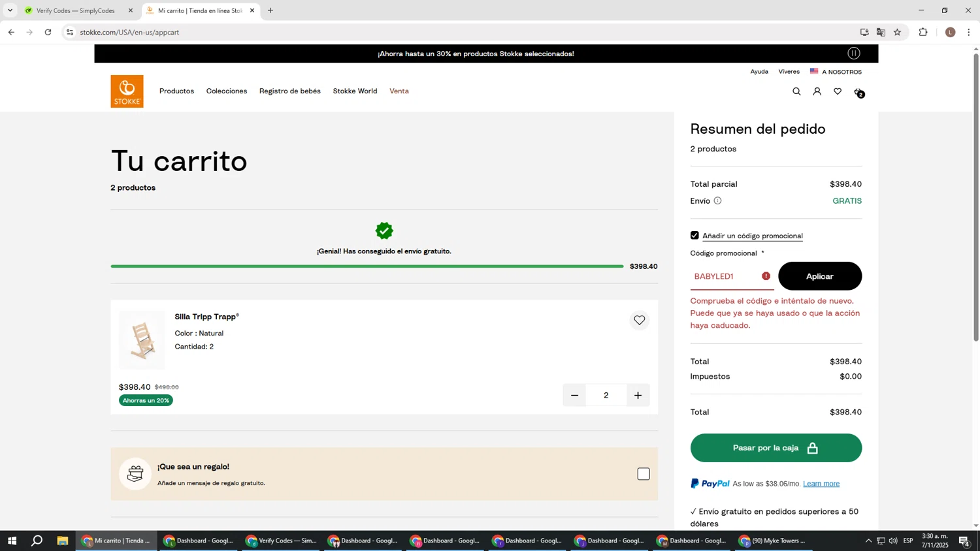Open Verify Codes taskbar window
The width and height of the screenshot is (980, 551).
[x=282, y=541]
